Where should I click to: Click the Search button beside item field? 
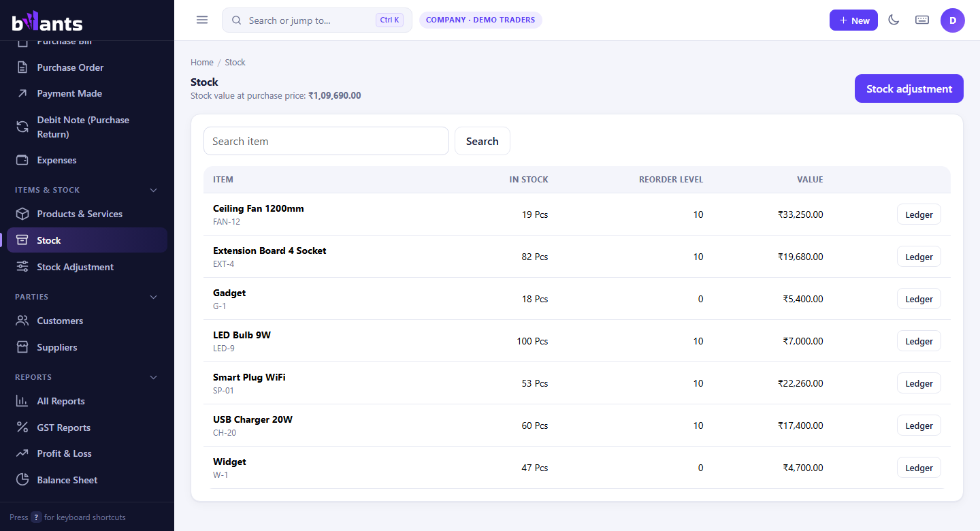(x=483, y=141)
